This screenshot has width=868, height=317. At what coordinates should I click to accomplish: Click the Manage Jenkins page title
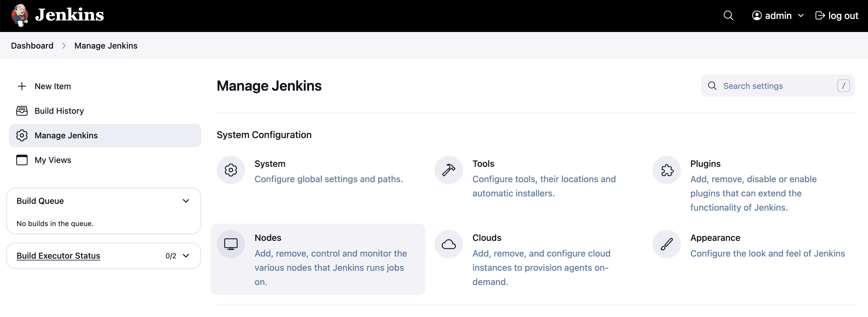coord(269,86)
